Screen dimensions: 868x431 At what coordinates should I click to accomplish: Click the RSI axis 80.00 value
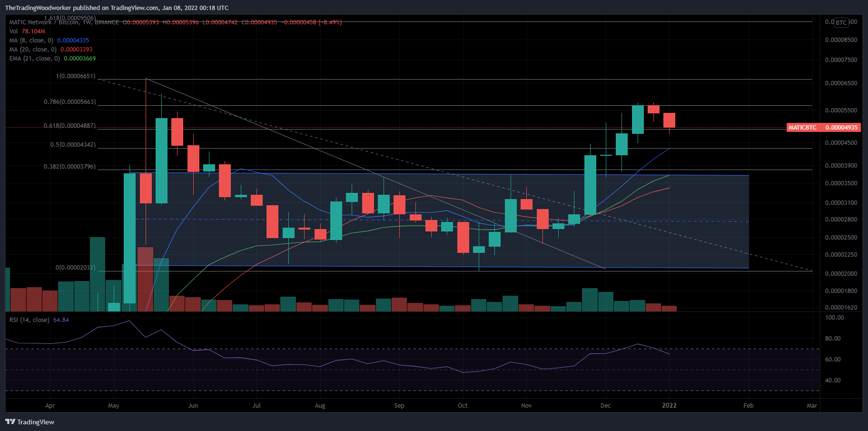point(833,339)
